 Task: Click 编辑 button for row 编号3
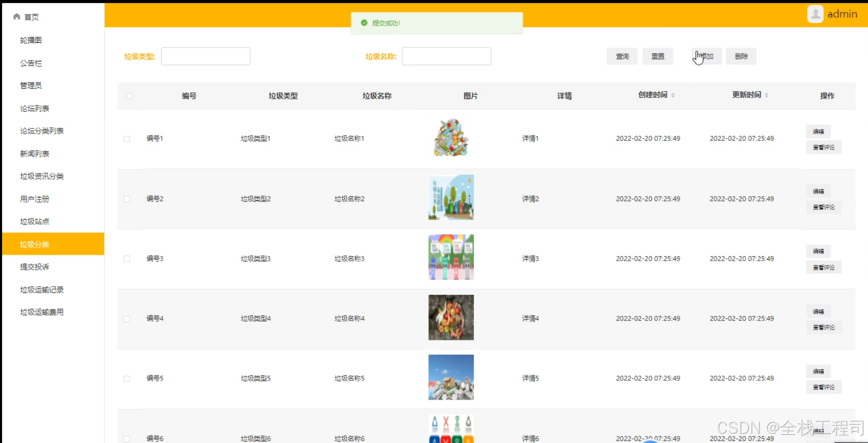[818, 251]
